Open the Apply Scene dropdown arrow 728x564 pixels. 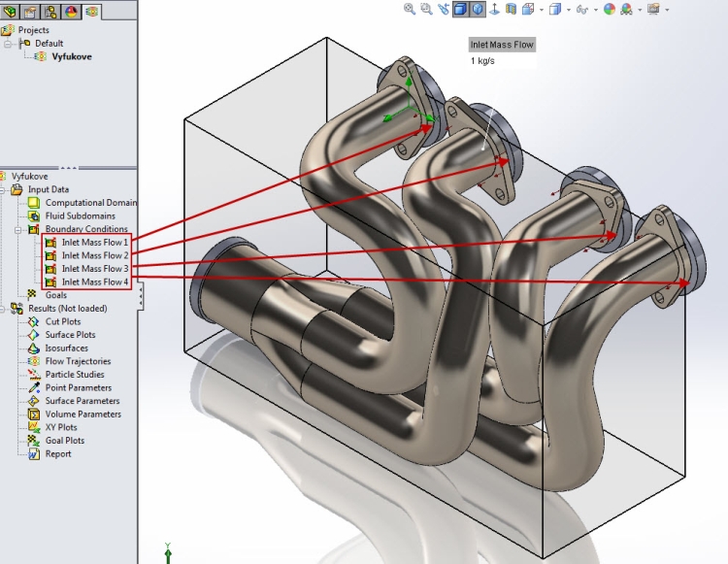641,10
